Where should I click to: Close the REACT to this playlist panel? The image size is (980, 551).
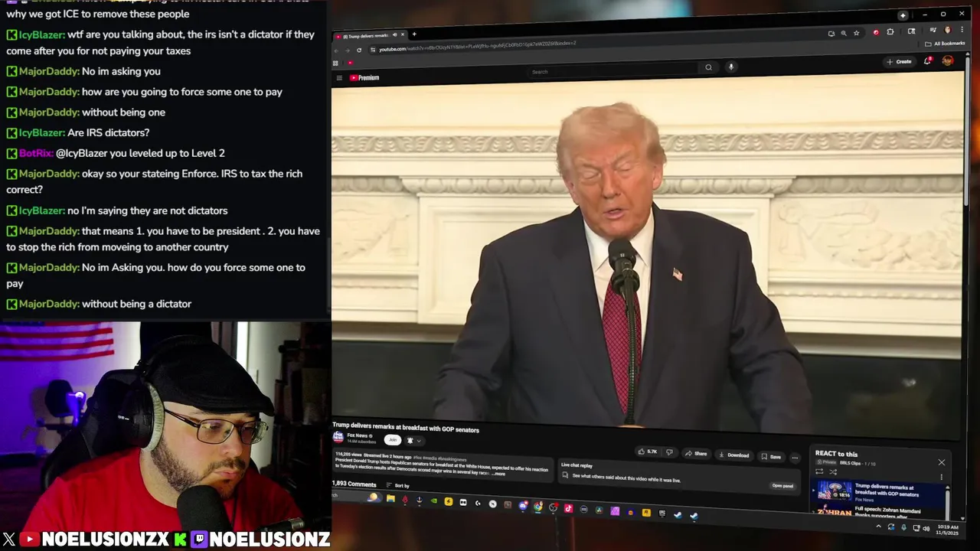coord(942,462)
